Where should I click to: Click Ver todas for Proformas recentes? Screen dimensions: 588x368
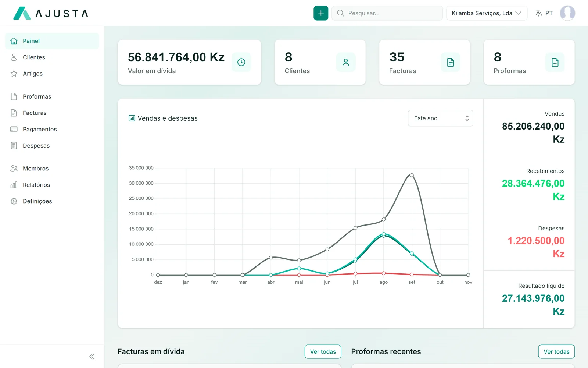(556, 352)
